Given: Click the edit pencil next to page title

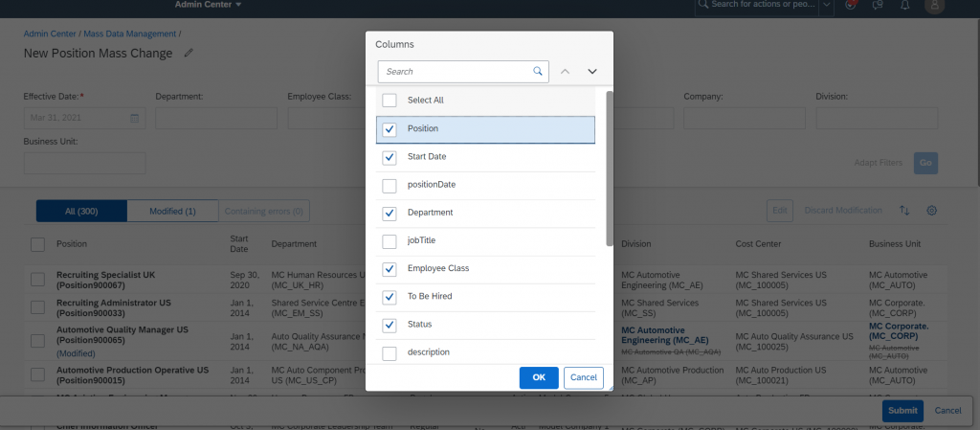Looking at the screenshot, I should (189, 53).
